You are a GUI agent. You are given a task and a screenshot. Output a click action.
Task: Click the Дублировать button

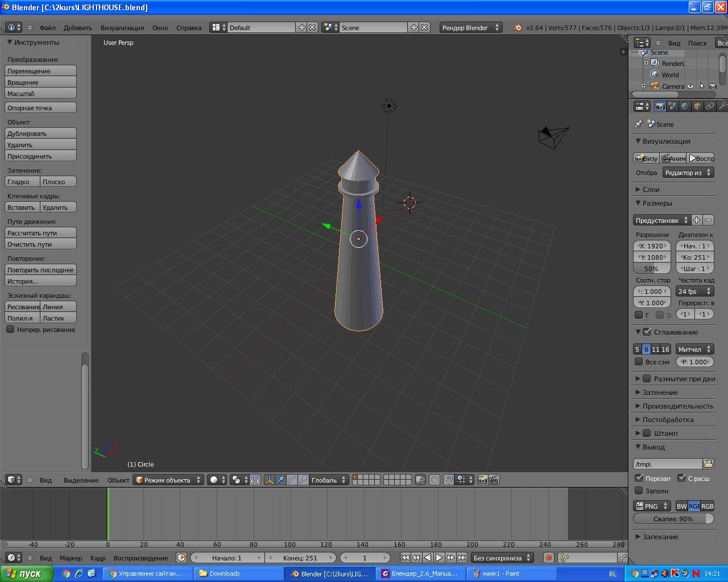[40, 133]
